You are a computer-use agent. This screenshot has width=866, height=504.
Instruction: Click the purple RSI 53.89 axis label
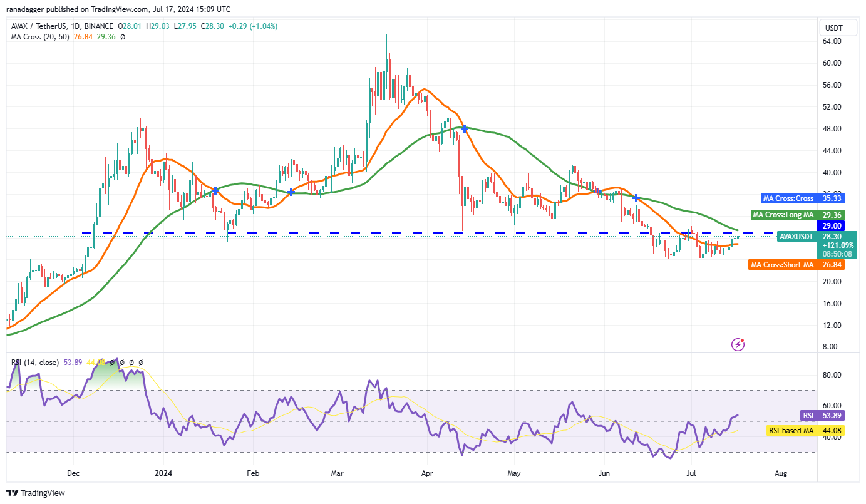(822, 415)
